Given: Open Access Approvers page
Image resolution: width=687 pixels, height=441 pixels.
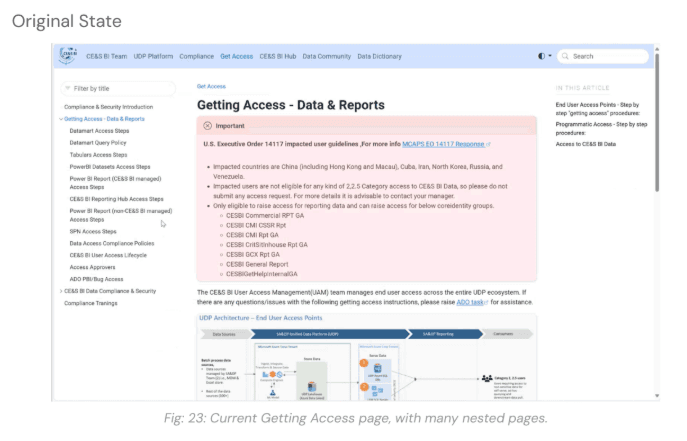Looking at the screenshot, I should [92, 267].
